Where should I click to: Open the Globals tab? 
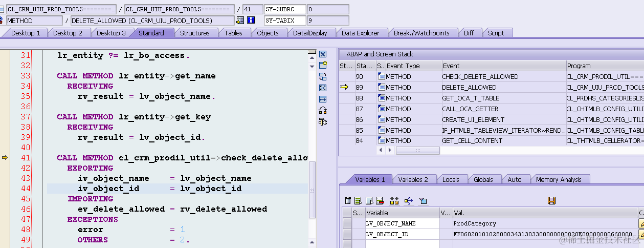[483, 179]
